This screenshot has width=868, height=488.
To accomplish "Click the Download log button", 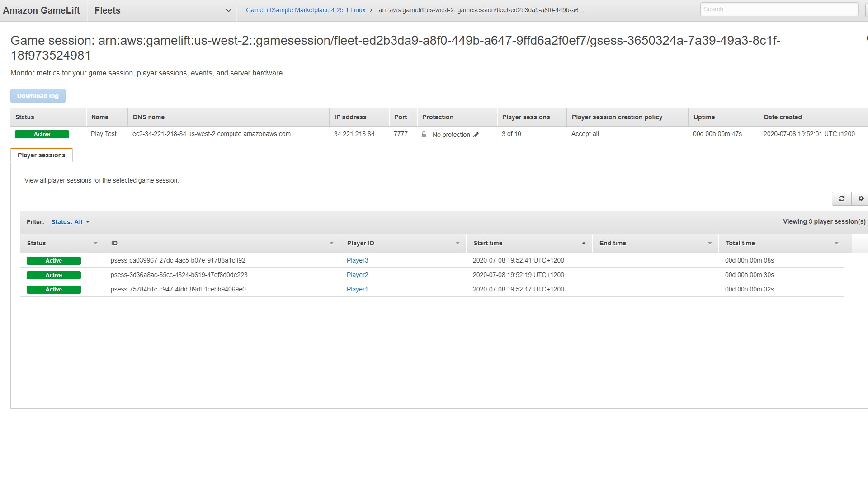I will tap(38, 96).
